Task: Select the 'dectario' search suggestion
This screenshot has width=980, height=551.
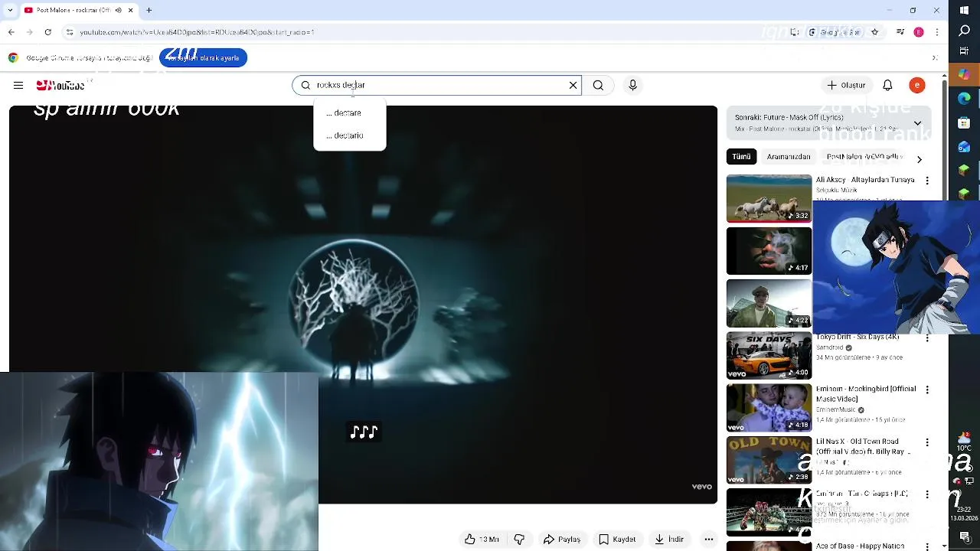Action: [x=349, y=135]
